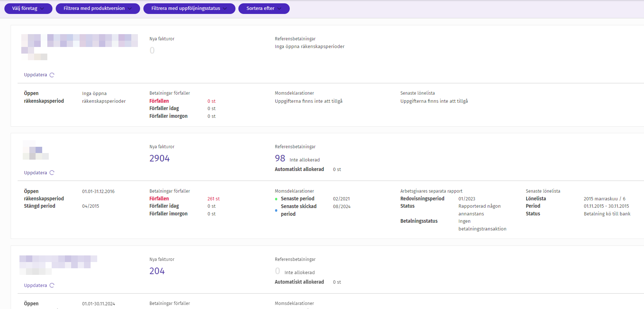Screen dimensions: 644x309
Task: Click 'Rapporterad någon annanstans' status text
Action: 480,210
